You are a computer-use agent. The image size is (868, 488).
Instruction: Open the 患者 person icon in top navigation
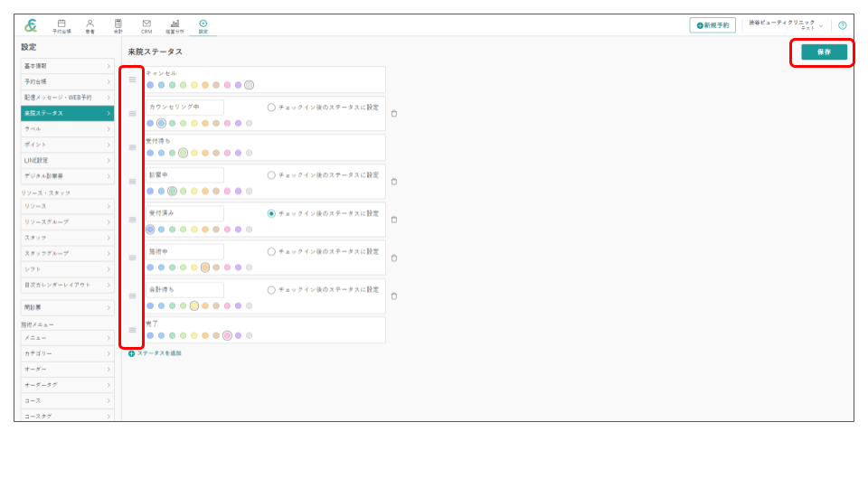click(x=90, y=25)
